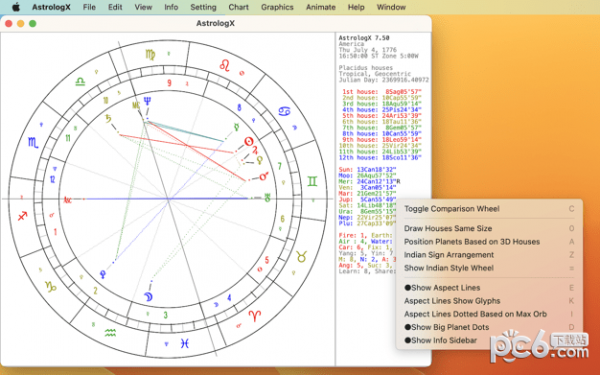
Task: Click the Mercury planet glyph
Action: click(237, 127)
